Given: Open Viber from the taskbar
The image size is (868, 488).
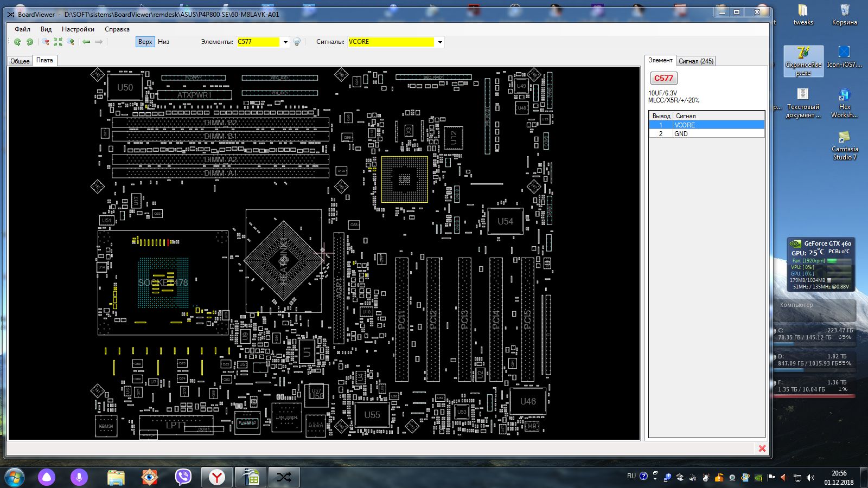Looking at the screenshot, I should point(183,477).
